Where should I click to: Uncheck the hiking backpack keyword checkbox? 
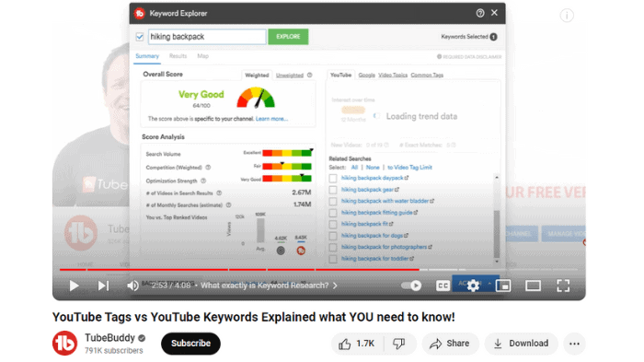click(x=140, y=37)
